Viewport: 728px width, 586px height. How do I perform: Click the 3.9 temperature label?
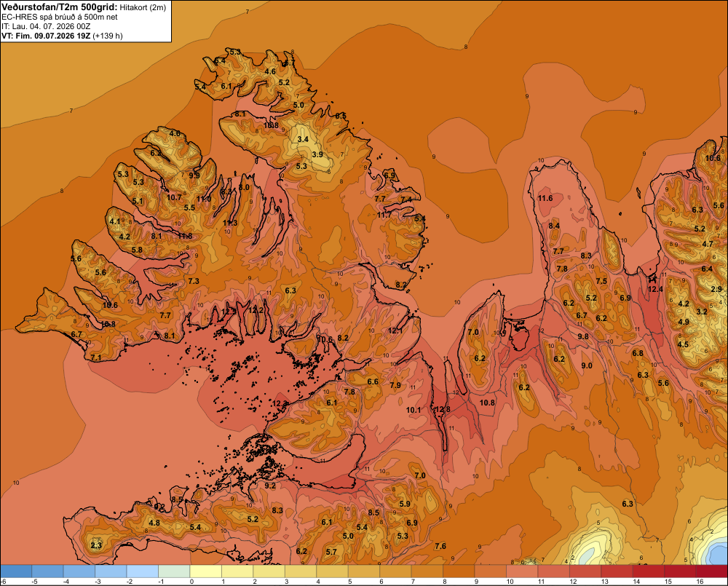coord(317,154)
